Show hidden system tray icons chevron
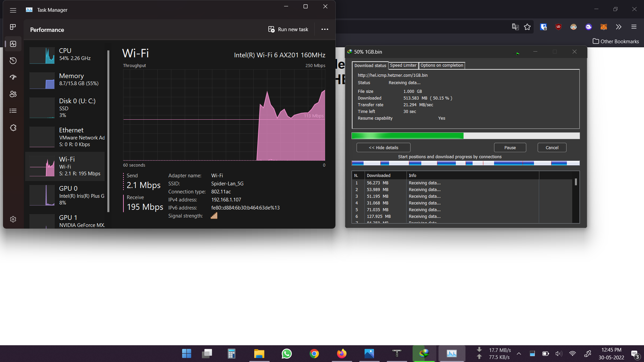 click(519, 354)
